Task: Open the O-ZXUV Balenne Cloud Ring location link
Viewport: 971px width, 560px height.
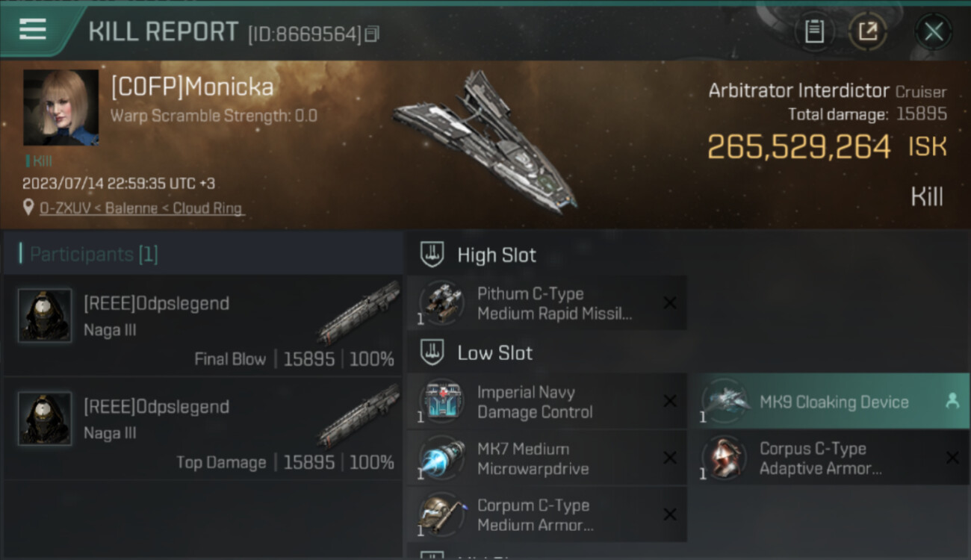Action: click(141, 208)
